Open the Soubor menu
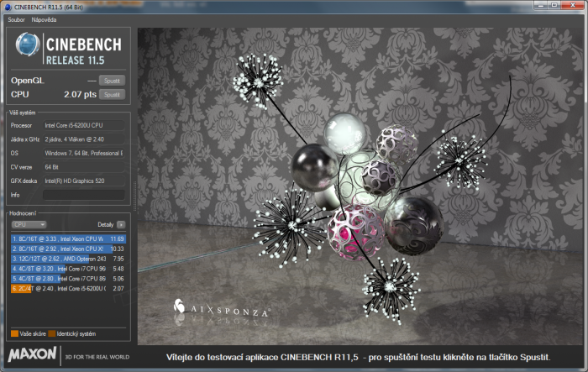This screenshot has width=588, height=372. point(16,18)
